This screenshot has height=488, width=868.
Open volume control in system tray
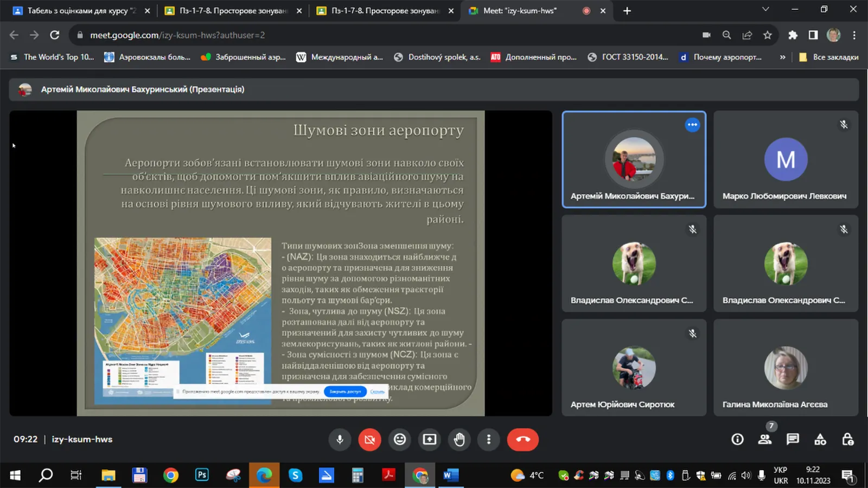click(746, 476)
